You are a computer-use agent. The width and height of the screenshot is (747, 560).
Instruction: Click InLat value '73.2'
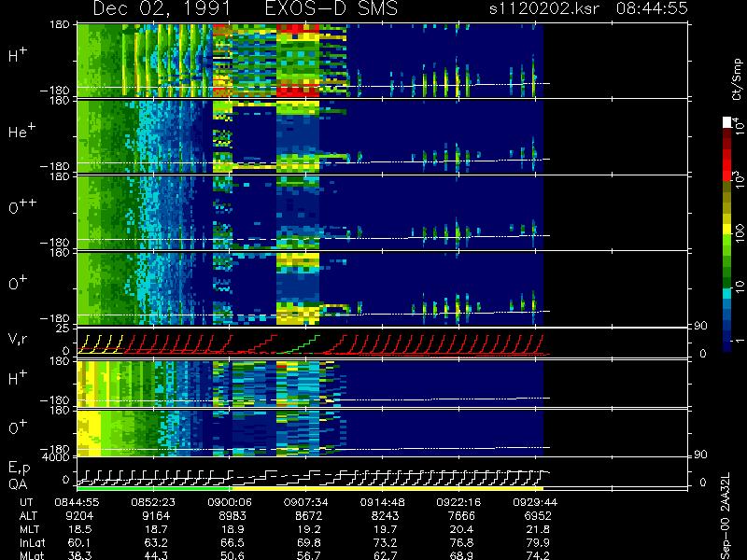(x=385, y=542)
